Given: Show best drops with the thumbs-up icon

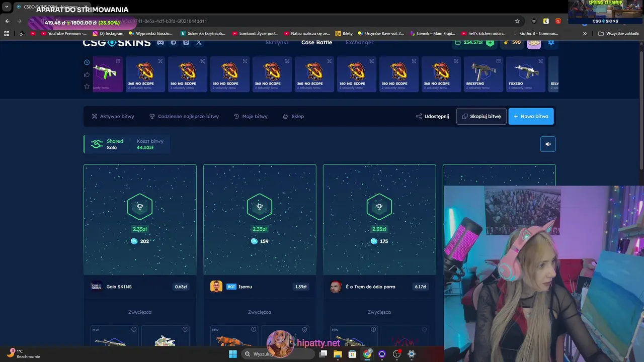Looking at the screenshot, I should coord(87,74).
